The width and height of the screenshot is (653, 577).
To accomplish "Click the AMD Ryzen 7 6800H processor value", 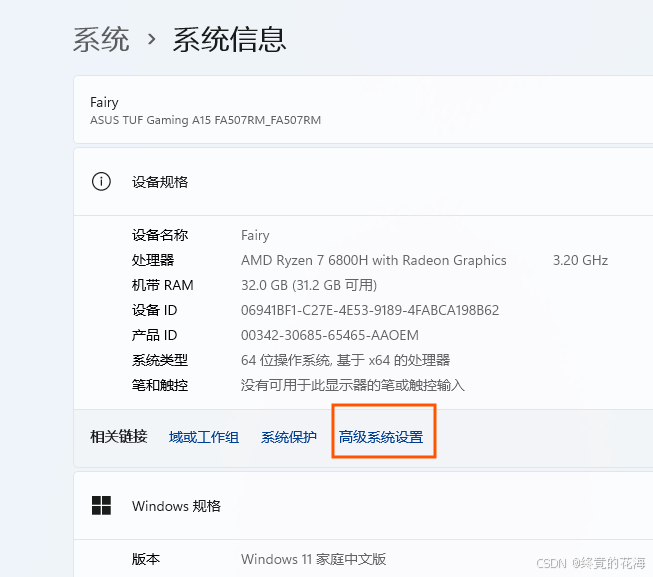I will click(374, 261).
